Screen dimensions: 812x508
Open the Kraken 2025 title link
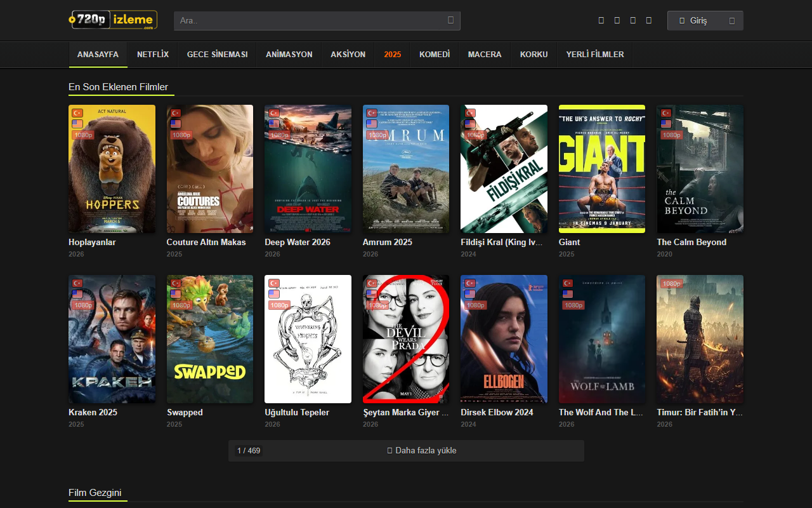click(x=93, y=412)
